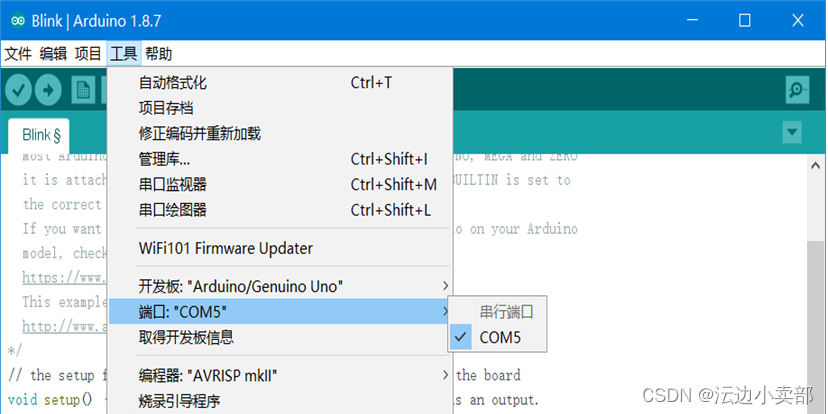
Task: Click the http://www.a link in the editor
Action: pyautogui.click(x=65, y=326)
